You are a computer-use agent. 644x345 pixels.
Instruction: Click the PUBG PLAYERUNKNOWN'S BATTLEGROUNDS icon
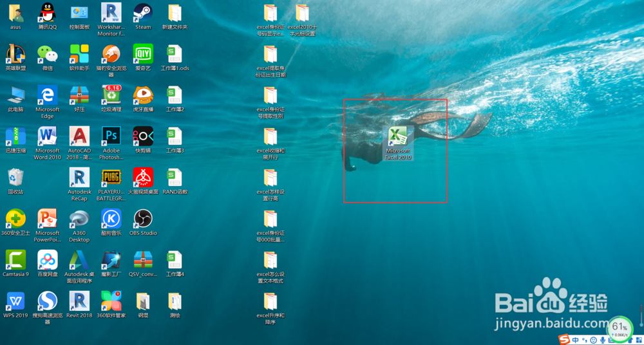click(111, 184)
